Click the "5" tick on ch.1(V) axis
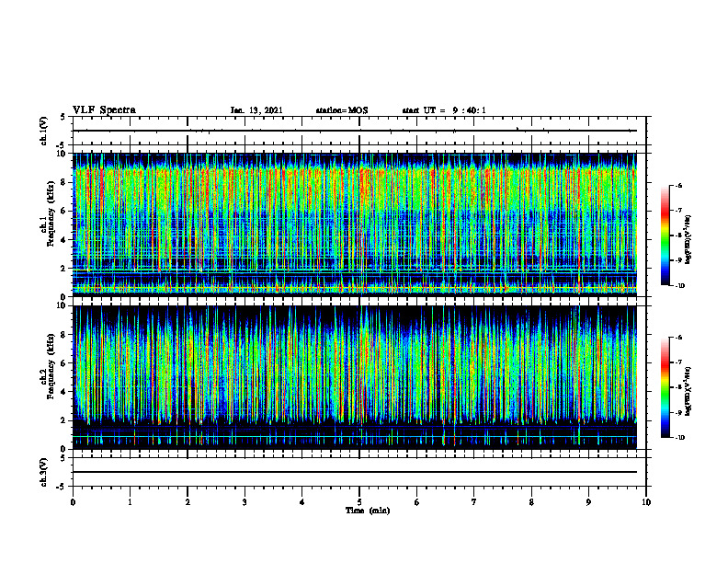 point(64,117)
